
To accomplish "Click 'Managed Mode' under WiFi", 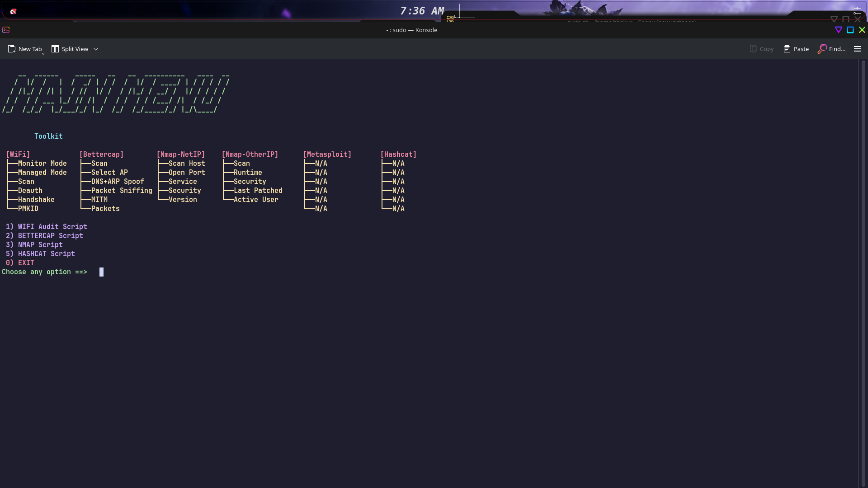I will tap(42, 172).
